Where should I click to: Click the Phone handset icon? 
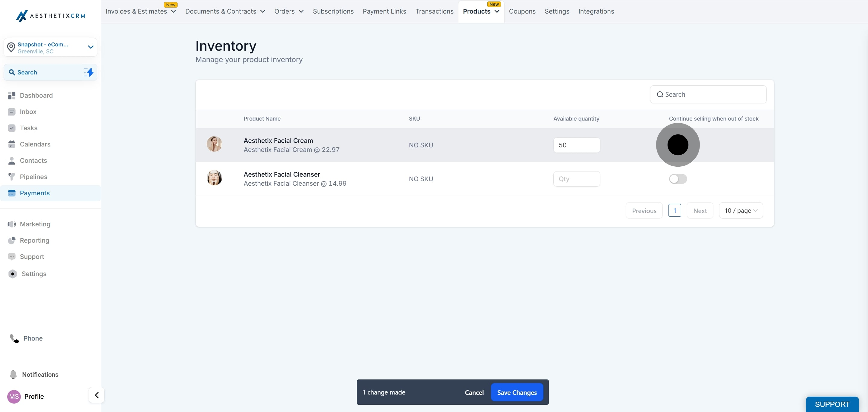(14, 338)
